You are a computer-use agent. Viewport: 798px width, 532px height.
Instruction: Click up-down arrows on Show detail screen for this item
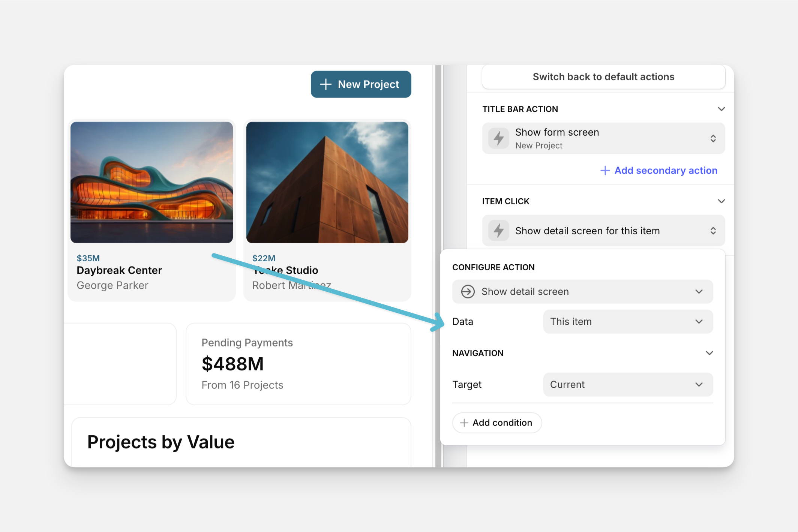tap(713, 231)
